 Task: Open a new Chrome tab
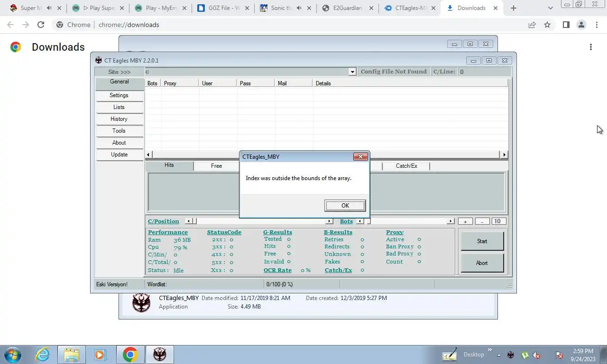click(x=513, y=8)
